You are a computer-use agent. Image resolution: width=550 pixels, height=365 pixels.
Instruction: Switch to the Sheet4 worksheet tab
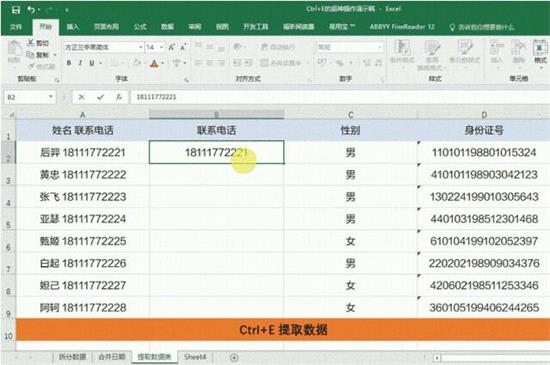pos(195,357)
